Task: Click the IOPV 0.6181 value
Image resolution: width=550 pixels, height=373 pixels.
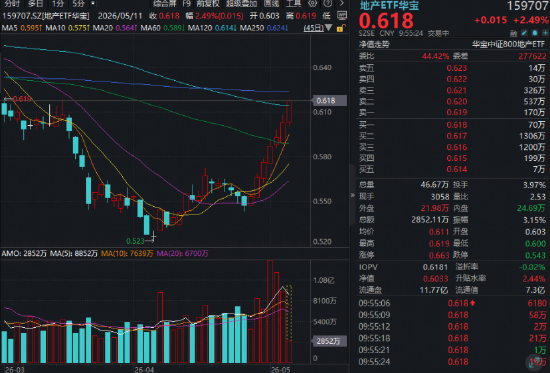Action: click(x=435, y=267)
